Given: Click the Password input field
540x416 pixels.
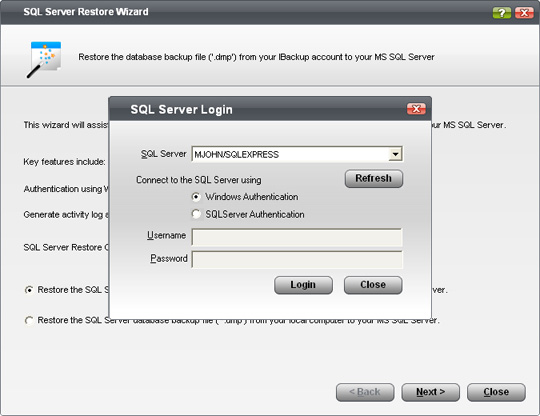Looking at the screenshot, I should point(297,260).
